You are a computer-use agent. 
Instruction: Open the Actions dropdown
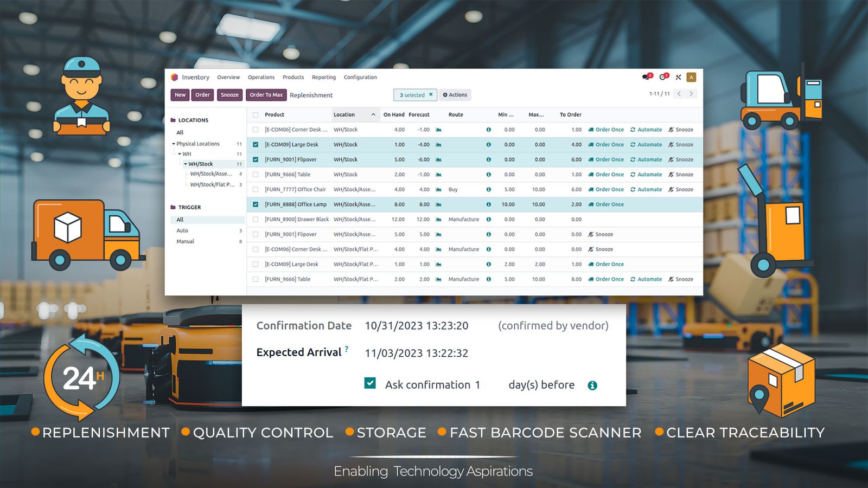[455, 95]
